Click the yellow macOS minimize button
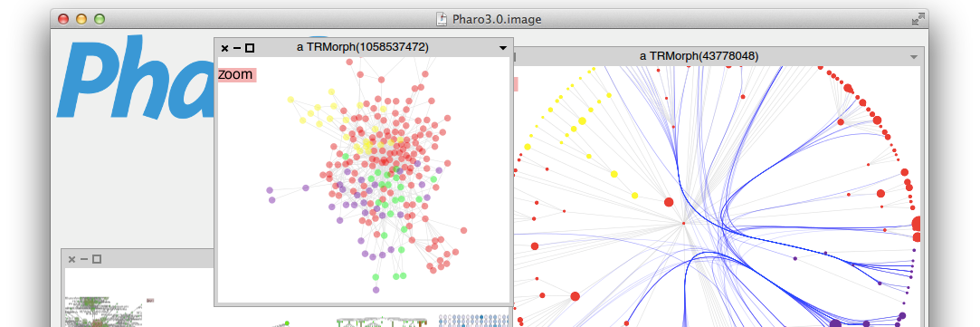 tap(81, 19)
